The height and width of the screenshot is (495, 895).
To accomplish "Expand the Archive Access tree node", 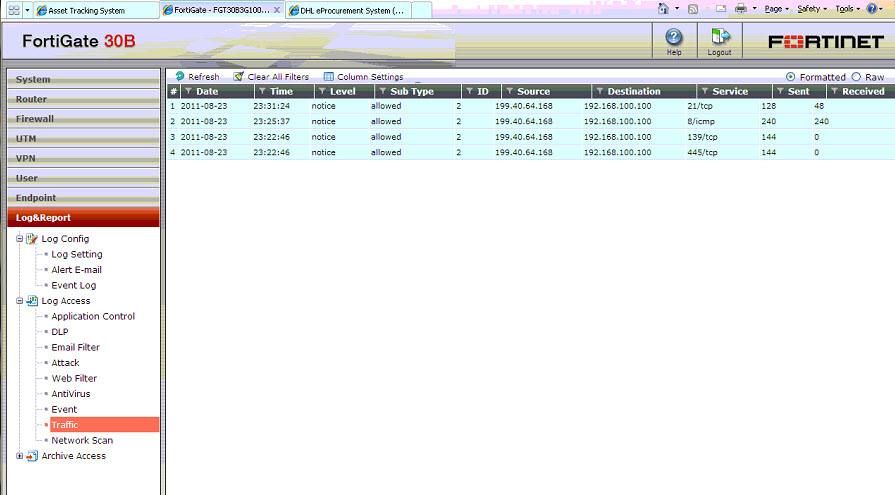I will pyautogui.click(x=19, y=456).
